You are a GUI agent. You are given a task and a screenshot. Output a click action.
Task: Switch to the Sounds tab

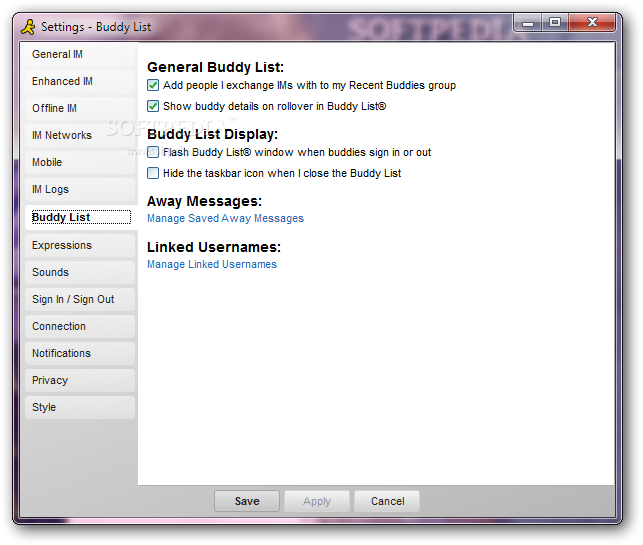coord(80,272)
